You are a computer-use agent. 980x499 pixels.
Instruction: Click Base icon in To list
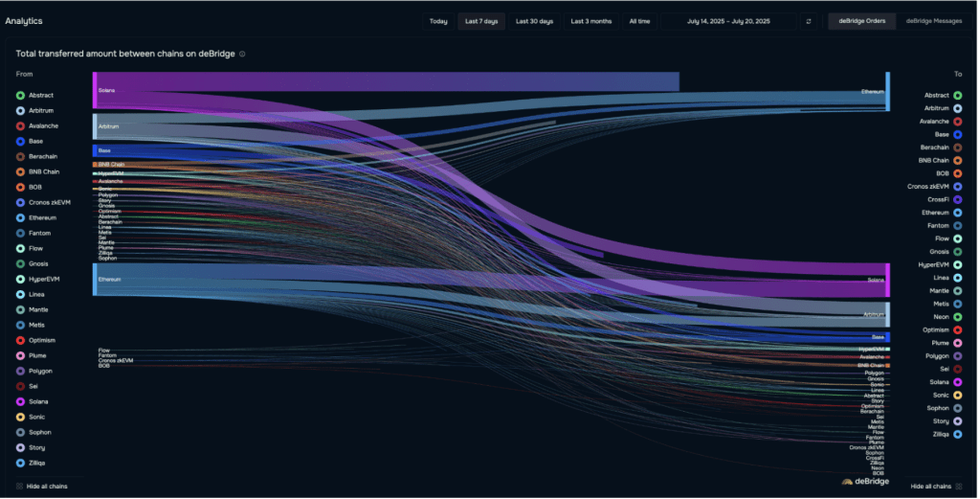tap(957, 135)
